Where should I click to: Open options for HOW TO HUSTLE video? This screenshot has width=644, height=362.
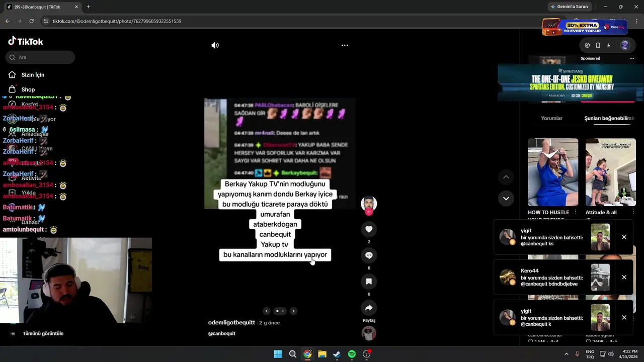point(576,212)
